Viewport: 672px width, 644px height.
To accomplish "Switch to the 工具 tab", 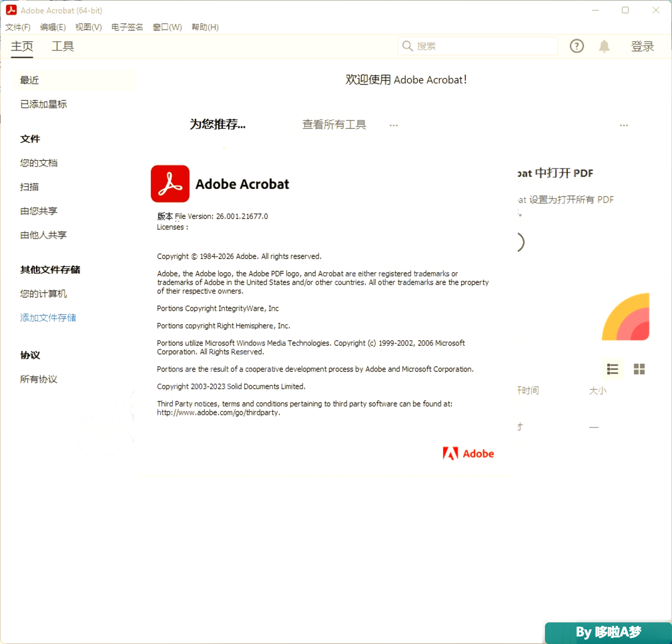I will tap(63, 46).
